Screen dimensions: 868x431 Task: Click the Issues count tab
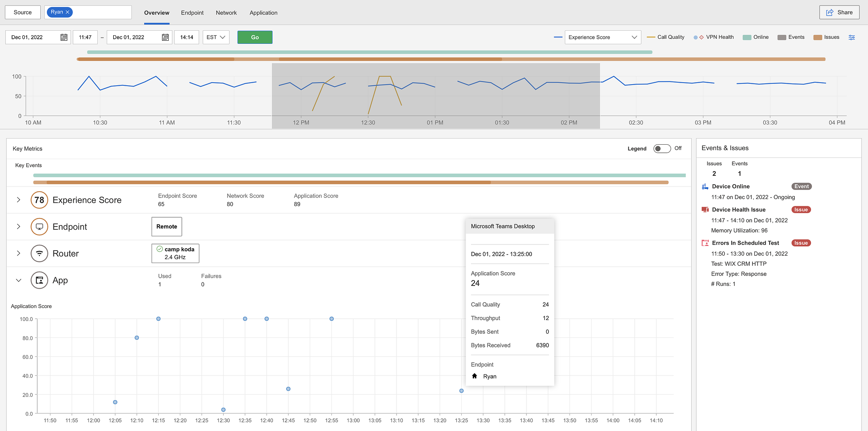pos(714,169)
